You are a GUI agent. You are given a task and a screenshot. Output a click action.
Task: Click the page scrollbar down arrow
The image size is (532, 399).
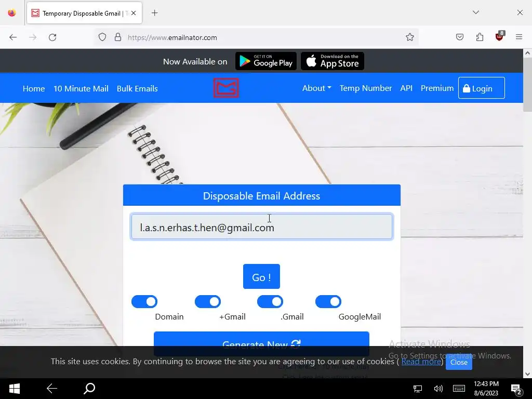pyautogui.click(x=527, y=374)
